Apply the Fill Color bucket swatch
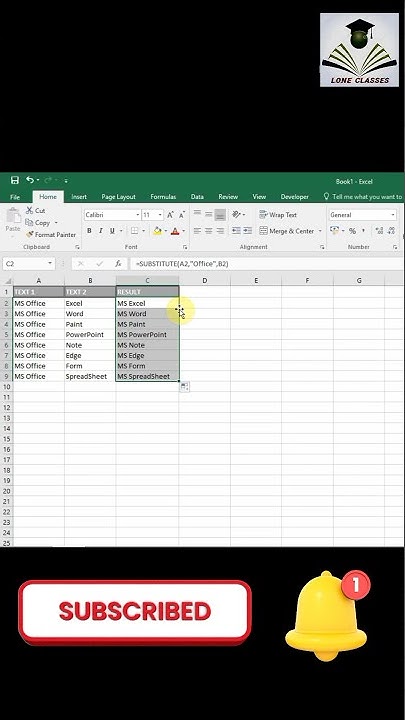 tap(158, 231)
